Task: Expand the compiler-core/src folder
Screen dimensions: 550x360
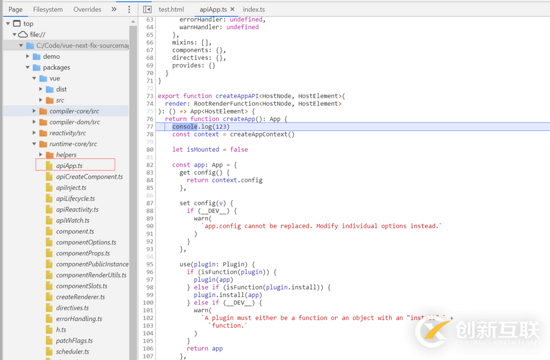Action: [x=34, y=111]
